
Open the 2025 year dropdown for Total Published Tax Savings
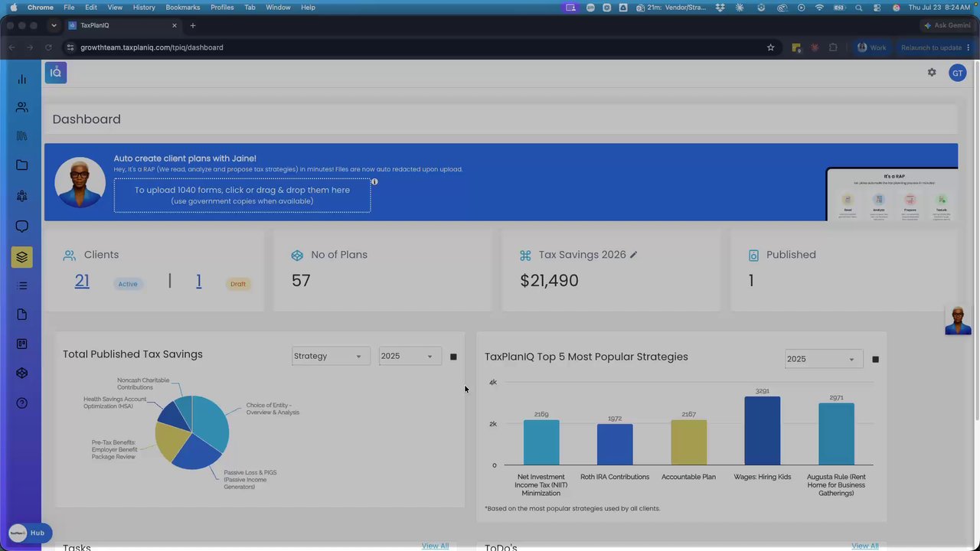point(410,356)
